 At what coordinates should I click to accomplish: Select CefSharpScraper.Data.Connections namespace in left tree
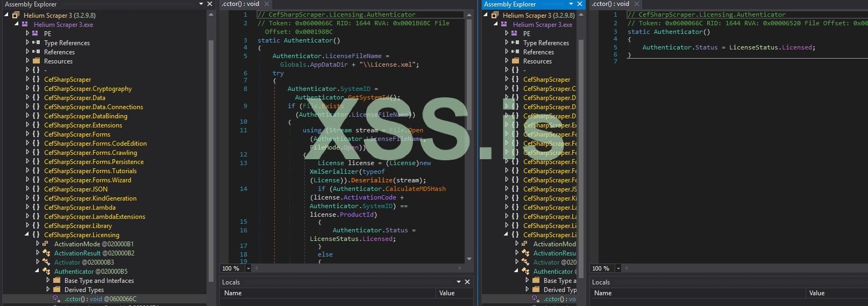click(x=94, y=106)
